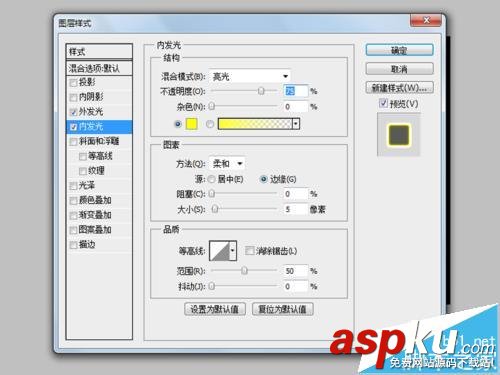This screenshot has height=375, width=500.
Task: Click the 不透明度 slider handle
Action: [x=261, y=91]
